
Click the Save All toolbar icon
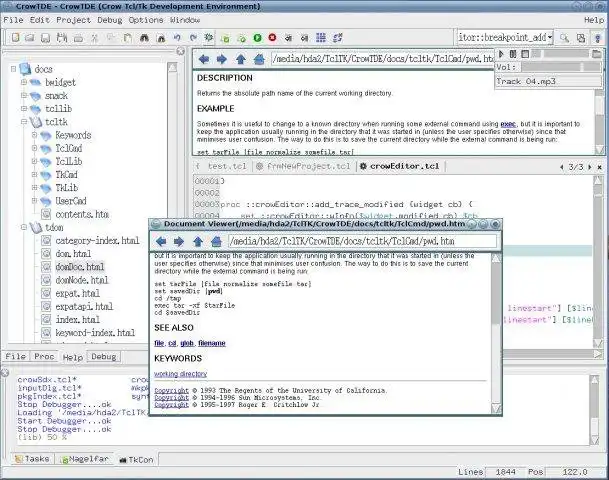(62, 38)
